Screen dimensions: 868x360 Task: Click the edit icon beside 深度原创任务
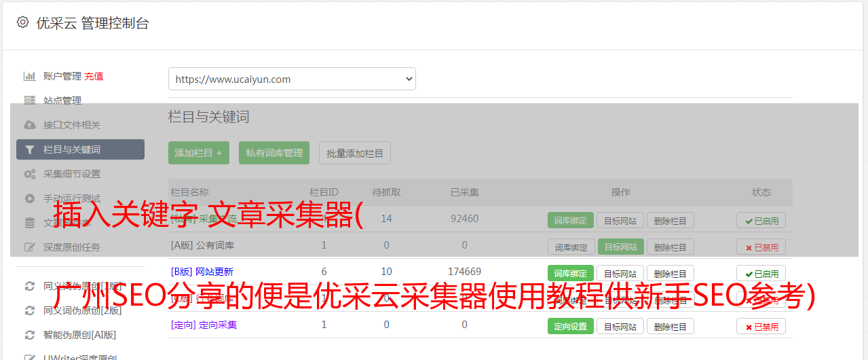point(30,247)
